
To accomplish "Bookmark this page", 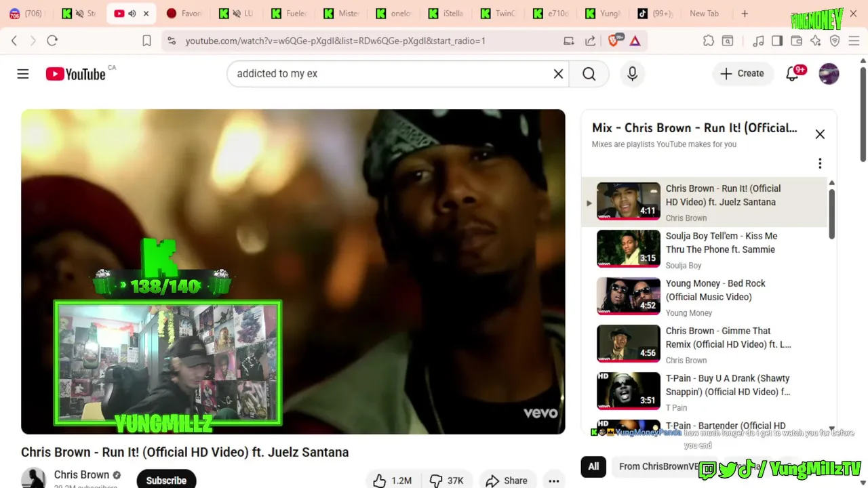I will (x=146, y=41).
